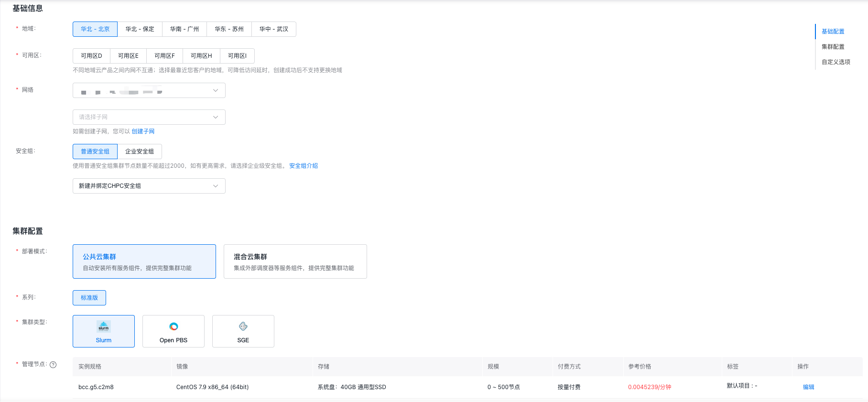Screen dimensions: 868x402
Task: Switch to 企业安全组 security group type
Action: coord(140,152)
